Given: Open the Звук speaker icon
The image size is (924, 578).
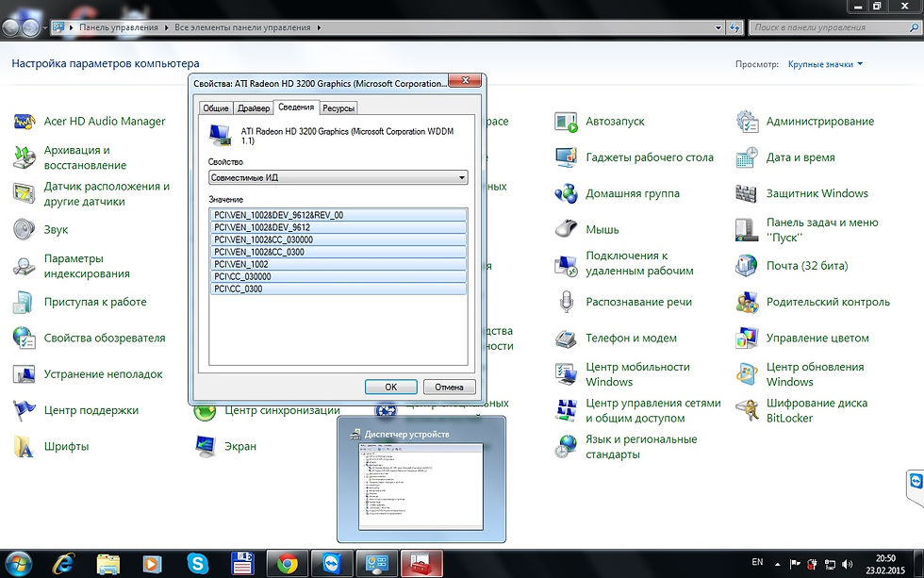Looking at the screenshot, I should (x=25, y=229).
